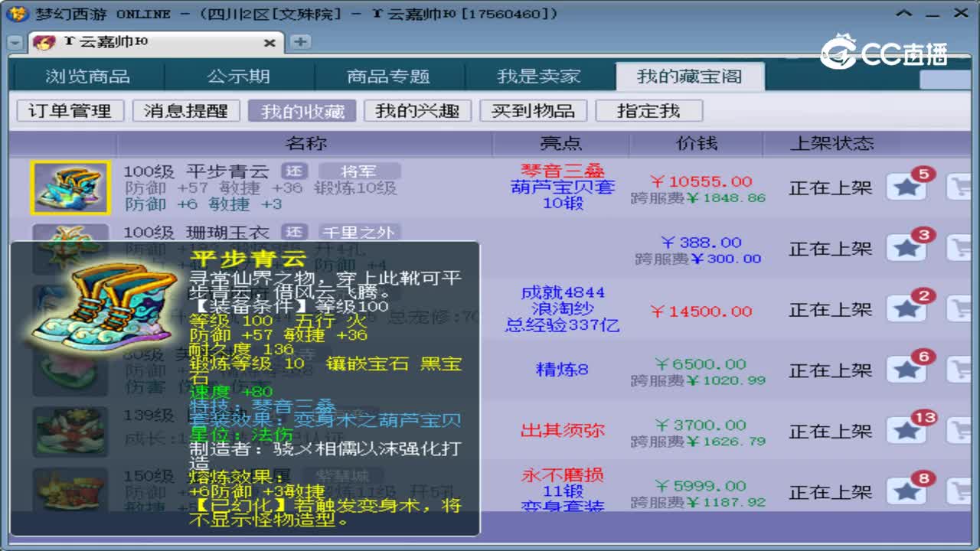Open 买到物品 section

tap(533, 111)
